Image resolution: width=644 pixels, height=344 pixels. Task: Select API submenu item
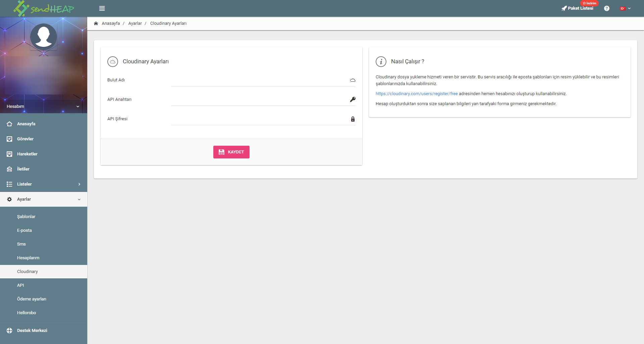(x=44, y=285)
